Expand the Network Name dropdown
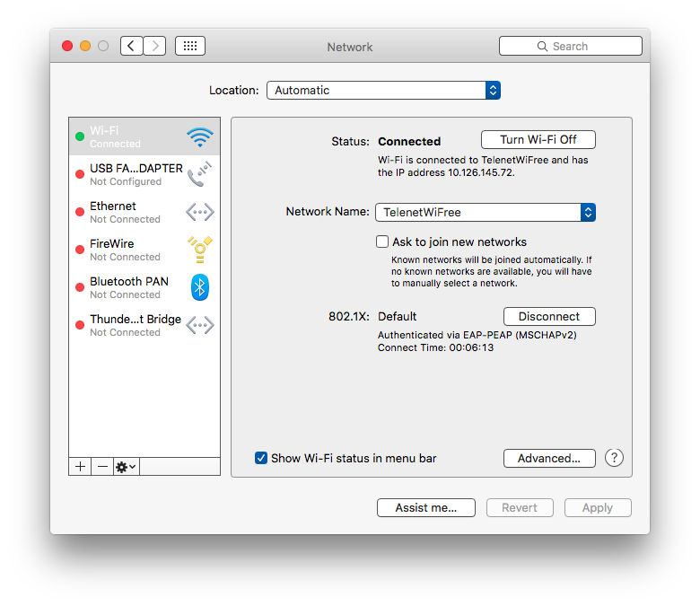 coord(485,212)
